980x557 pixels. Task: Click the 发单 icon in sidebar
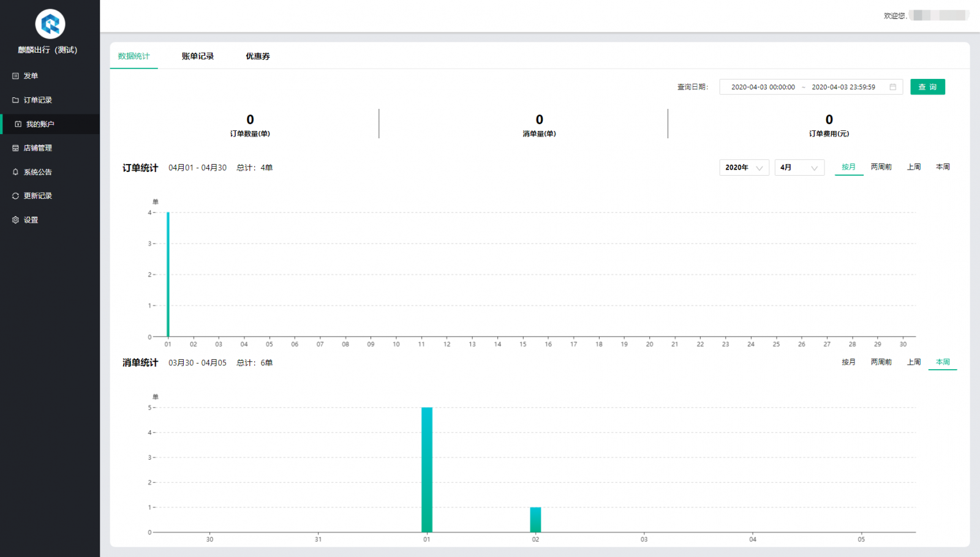tap(15, 76)
